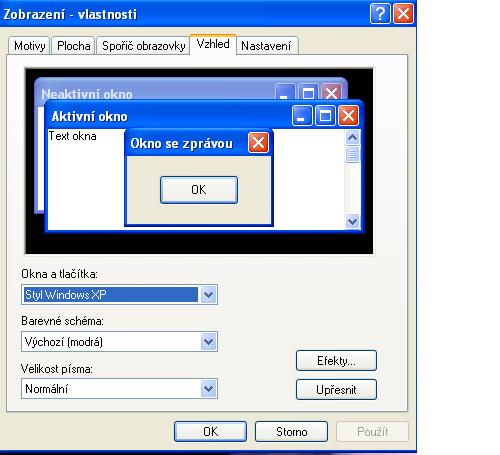Click the Okna a tlačítka label
This screenshot has width=500, height=455.
(x=59, y=274)
